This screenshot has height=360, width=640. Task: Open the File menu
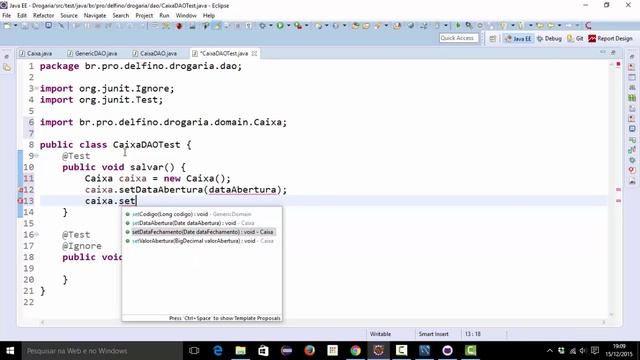click(7, 16)
